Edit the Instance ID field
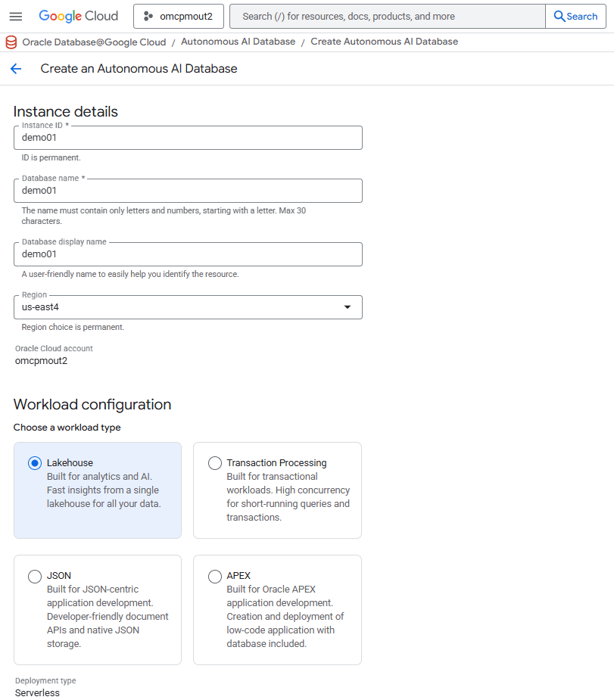Viewport: 614px width, 700px height. tap(188, 138)
